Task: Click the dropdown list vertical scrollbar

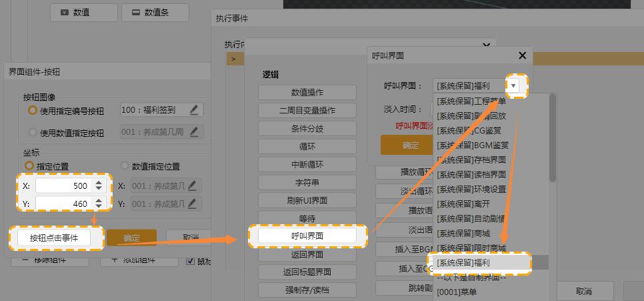Action: 552,137
